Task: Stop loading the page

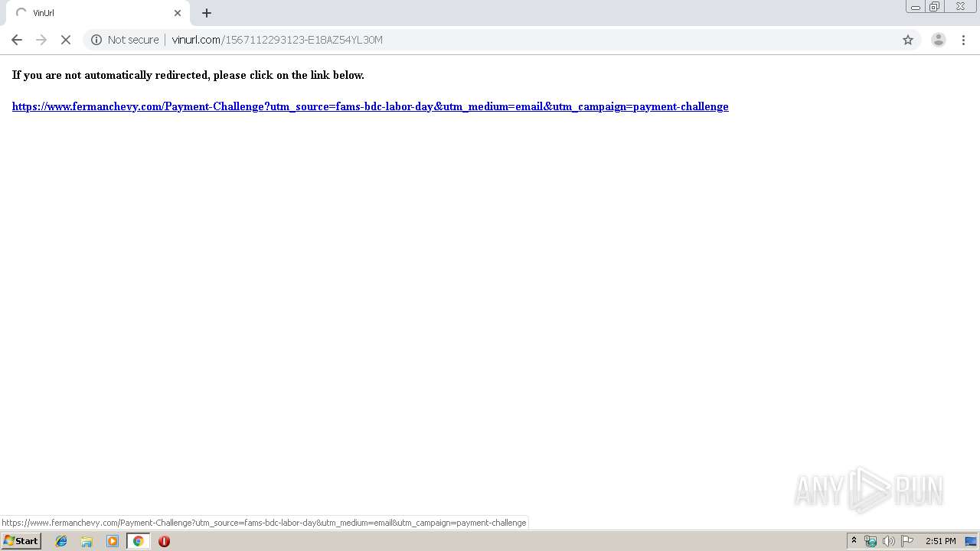Action: click(66, 40)
